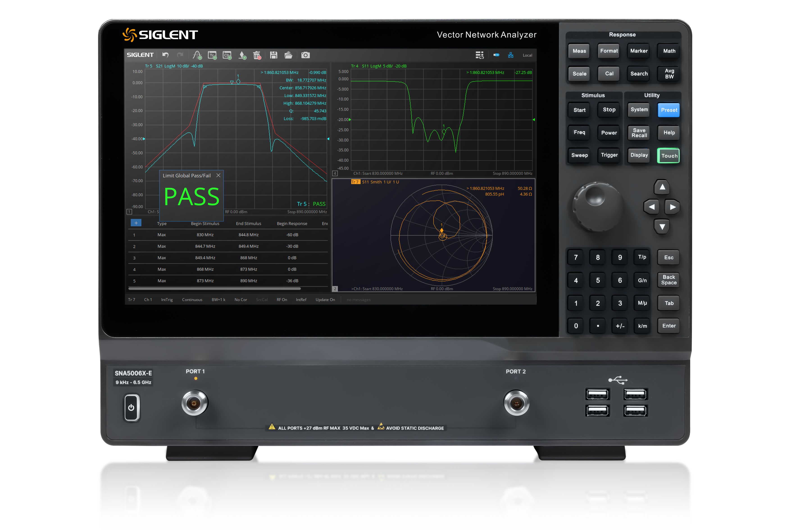Click the blue Preset key

click(x=669, y=110)
